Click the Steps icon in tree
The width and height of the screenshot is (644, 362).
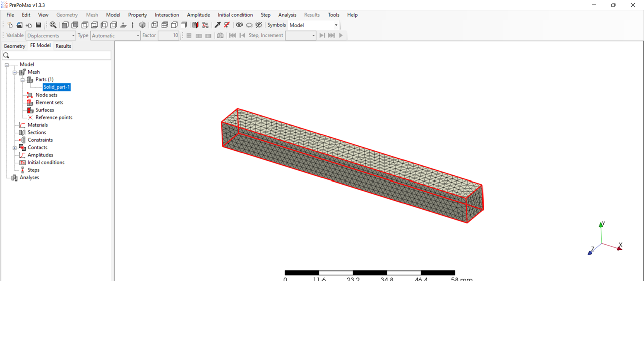click(x=22, y=170)
